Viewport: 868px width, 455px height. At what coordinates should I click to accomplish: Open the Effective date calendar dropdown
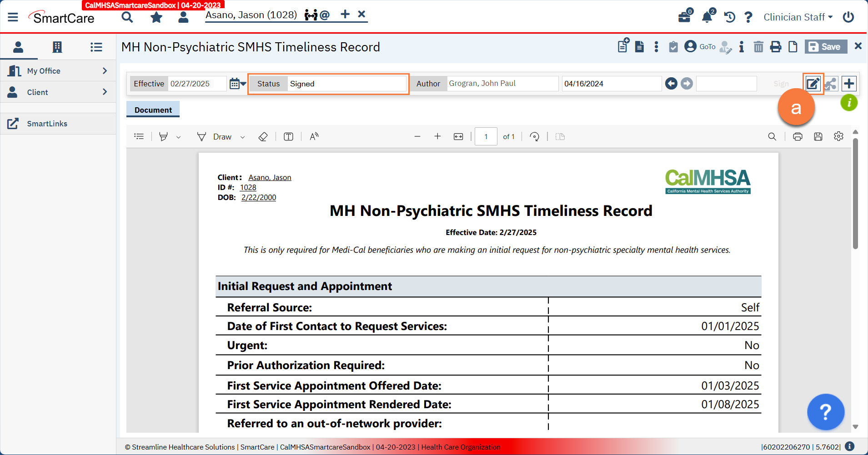[x=237, y=84]
